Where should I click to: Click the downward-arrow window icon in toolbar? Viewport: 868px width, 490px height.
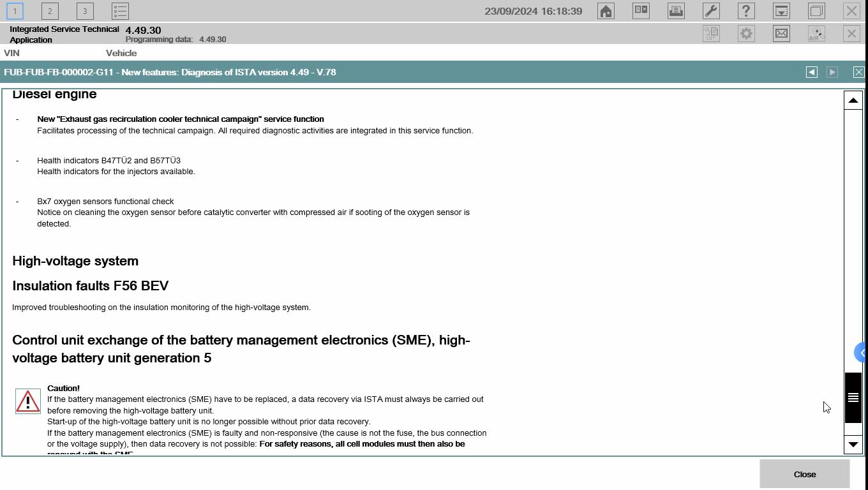781,11
